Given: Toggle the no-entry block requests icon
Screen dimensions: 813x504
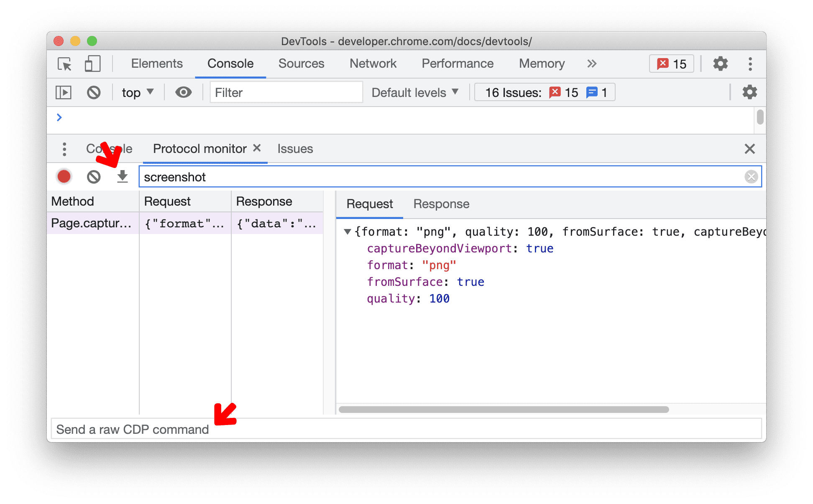Looking at the screenshot, I should coord(94,177).
